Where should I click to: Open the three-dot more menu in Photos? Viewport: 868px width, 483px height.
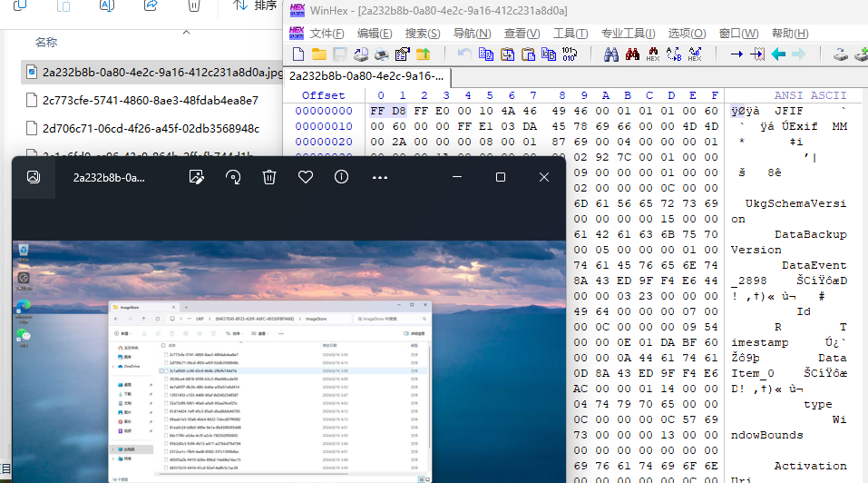(380, 177)
